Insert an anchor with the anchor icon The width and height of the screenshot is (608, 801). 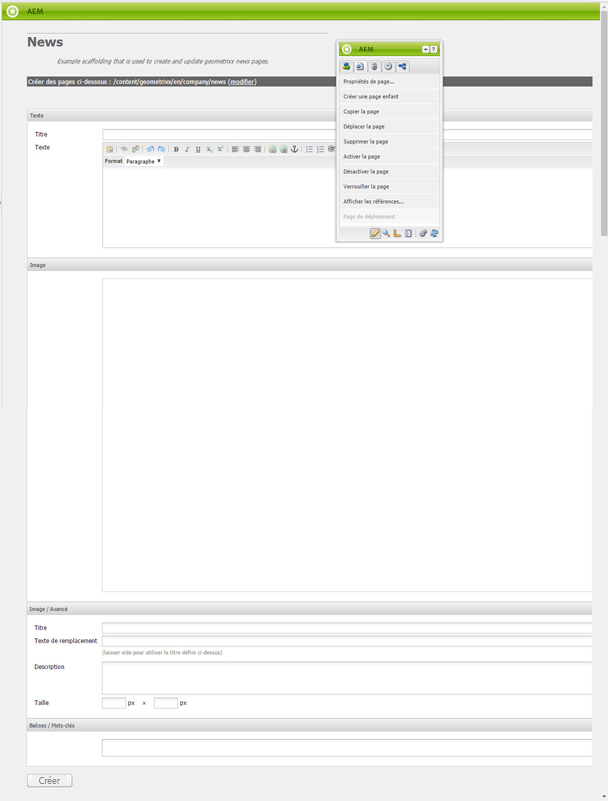[294, 149]
